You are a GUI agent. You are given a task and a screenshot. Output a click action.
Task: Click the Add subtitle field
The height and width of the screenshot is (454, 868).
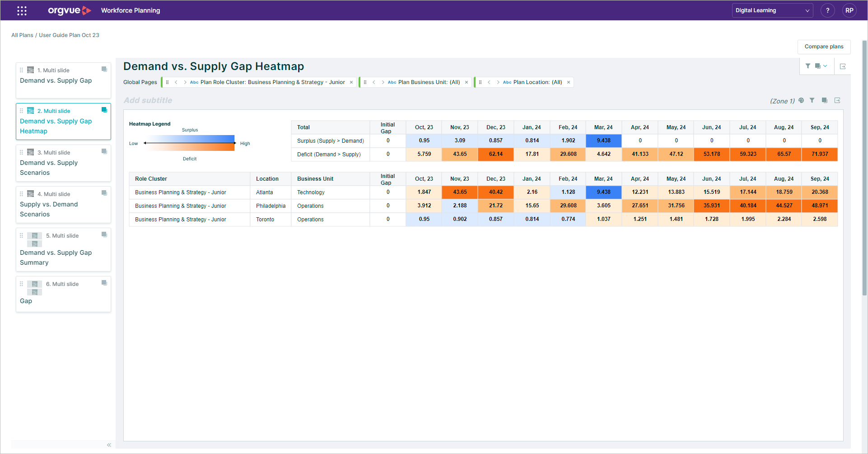148,100
